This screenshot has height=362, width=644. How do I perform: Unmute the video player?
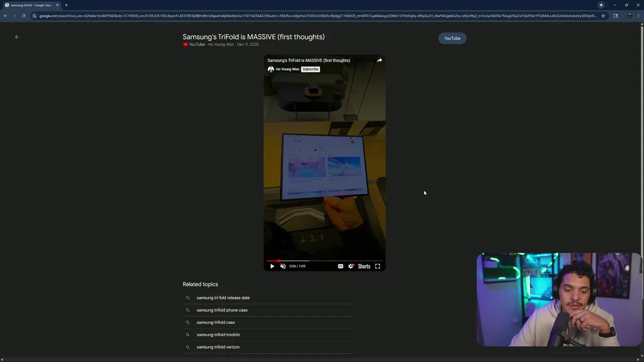coord(283,266)
